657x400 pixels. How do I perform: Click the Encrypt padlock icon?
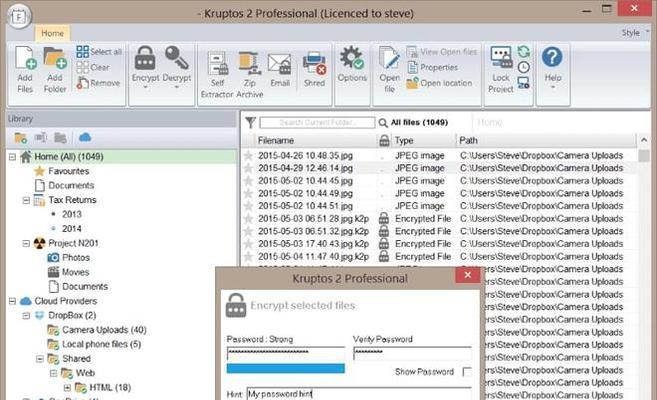click(x=145, y=58)
